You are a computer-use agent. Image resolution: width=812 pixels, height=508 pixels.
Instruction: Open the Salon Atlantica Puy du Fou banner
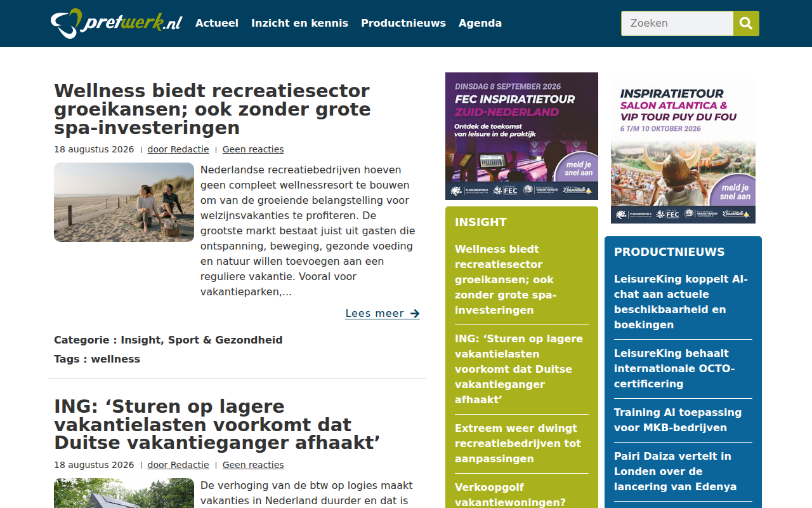(683, 151)
